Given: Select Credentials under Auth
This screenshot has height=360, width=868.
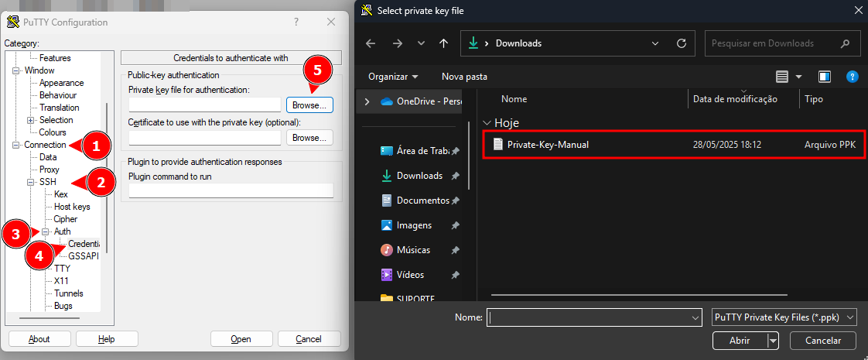Looking at the screenshot, I should [84, 244].
